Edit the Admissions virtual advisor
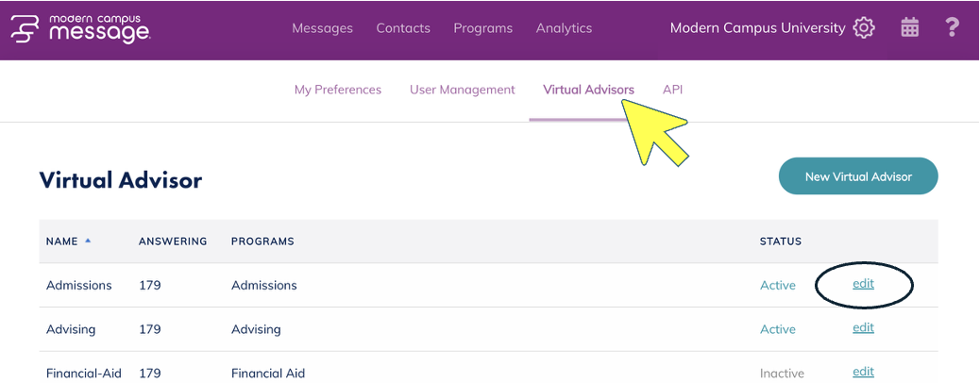The height and width of the screenshot is (383, 980). (x=863, y=284)
